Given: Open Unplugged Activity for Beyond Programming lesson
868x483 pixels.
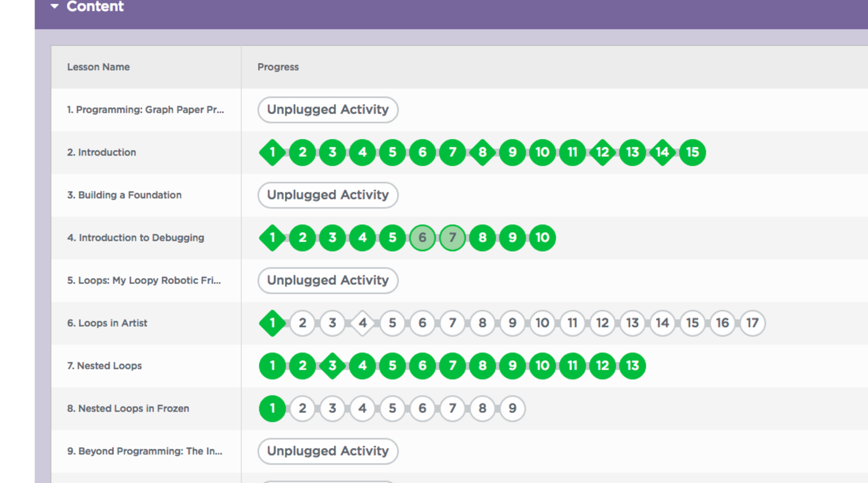Looking at the screenshot, I should [328, 451].
